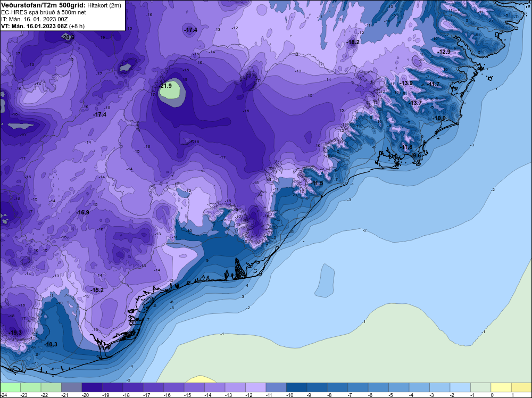Select the -19.3 temperature reading
Image resolution: width=532 pixels, height=398 pixels.
tap(15, 333)
